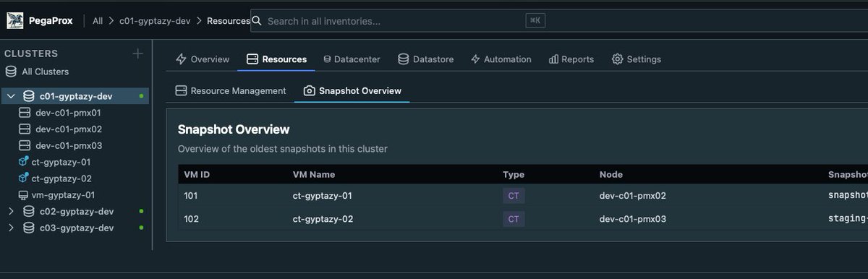Select node dev-c01-pmx01 in the tree
The height and width of the screenshot is (279, 868).
tap(68, 113)
